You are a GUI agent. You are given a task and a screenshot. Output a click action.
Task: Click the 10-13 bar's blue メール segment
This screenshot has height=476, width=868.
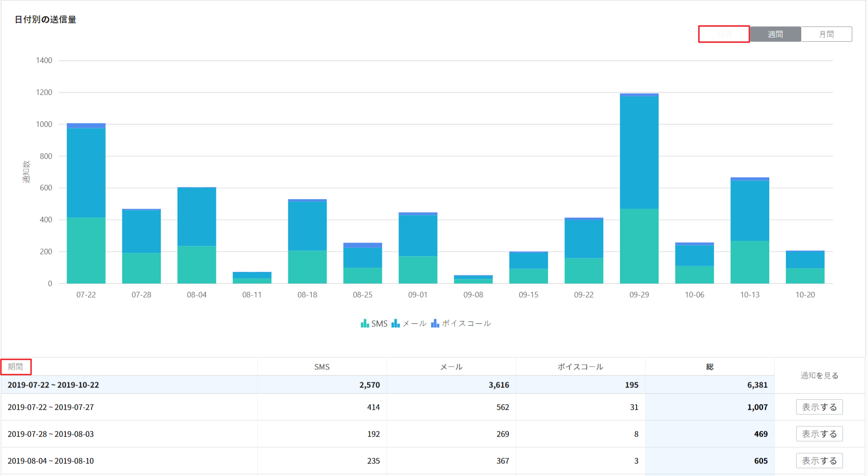coord(750,210)
